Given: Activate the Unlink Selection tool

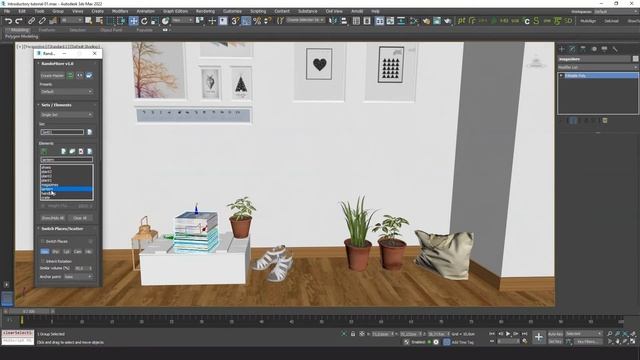Looking at the screenshot, I should click(x=42, y=21).
